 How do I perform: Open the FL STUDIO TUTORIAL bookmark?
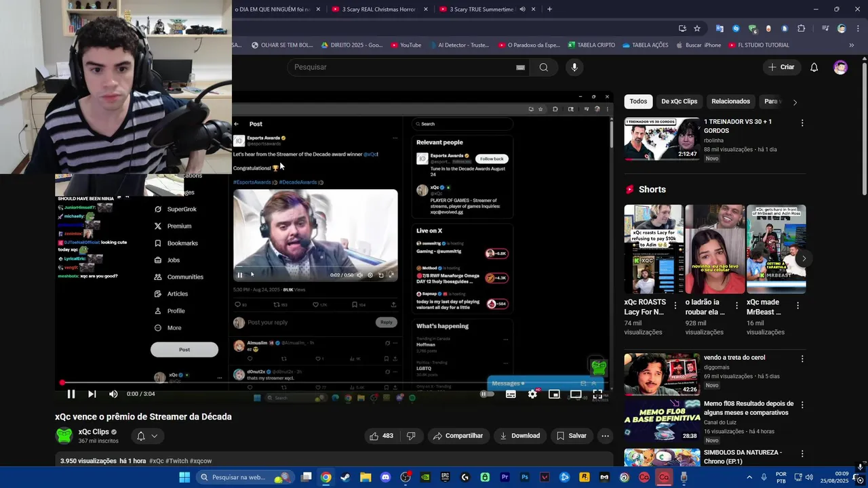[x=759, y=45]
